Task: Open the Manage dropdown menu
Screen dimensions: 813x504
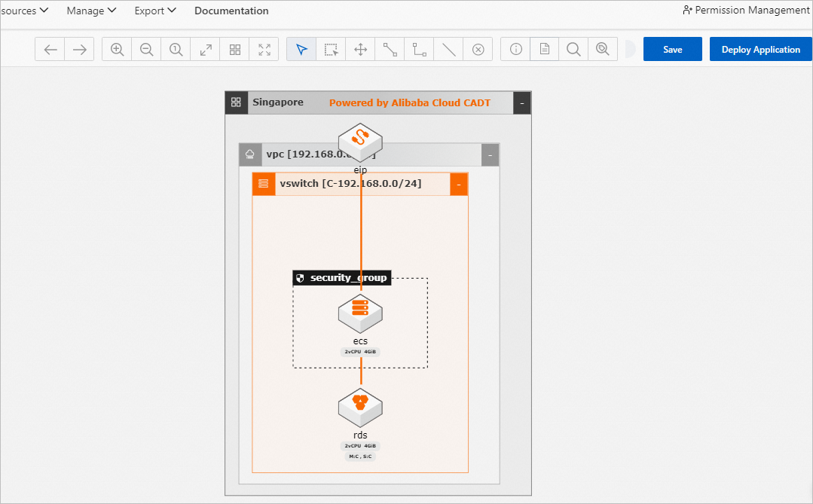Action: point(91,11)
